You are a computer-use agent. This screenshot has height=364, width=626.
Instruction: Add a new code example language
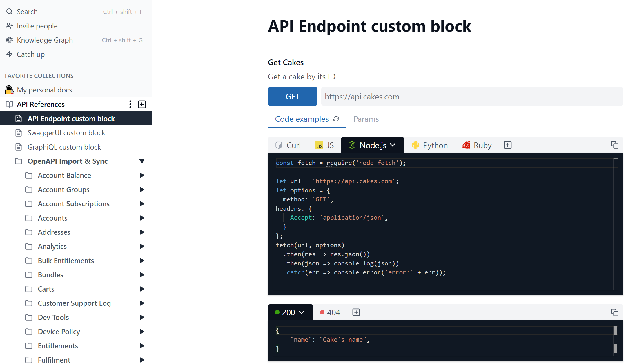(x=508, y=145)
